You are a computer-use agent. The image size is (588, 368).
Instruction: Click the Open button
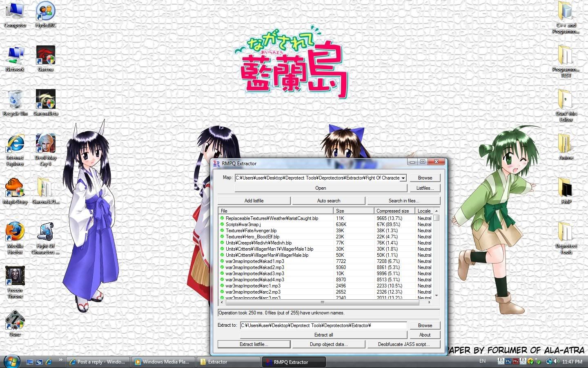pyautogui.click(x=321, y=188)
